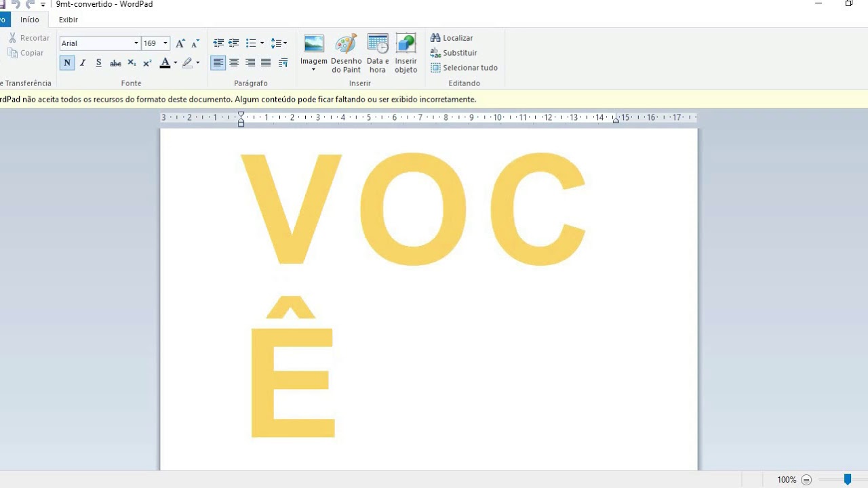Redo with the quick access toolbar arrow

tap(30, 4)
